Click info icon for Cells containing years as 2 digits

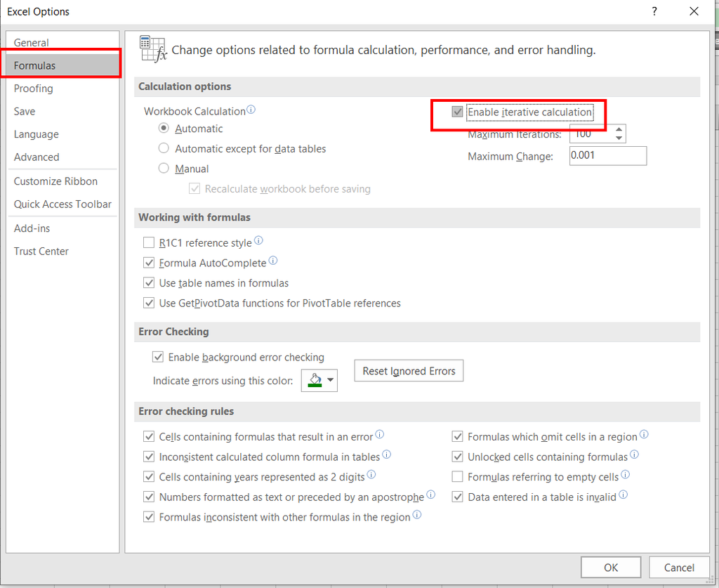pos(371,475)
